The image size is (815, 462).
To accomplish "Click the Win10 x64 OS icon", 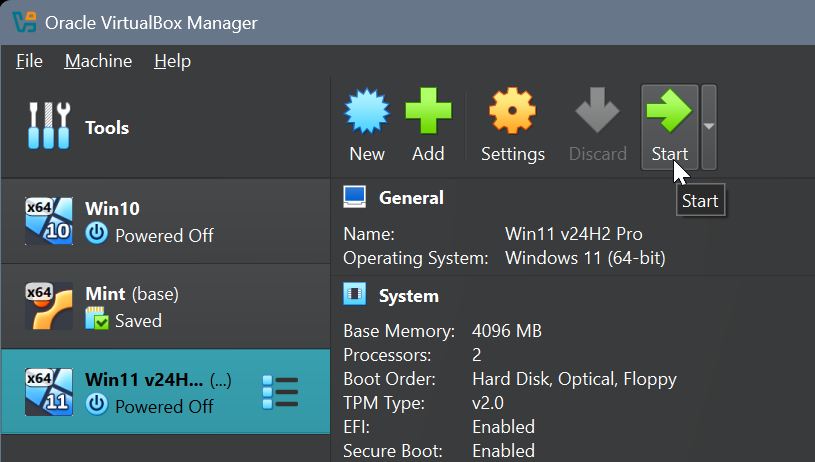I will click(x=49, y=221).
